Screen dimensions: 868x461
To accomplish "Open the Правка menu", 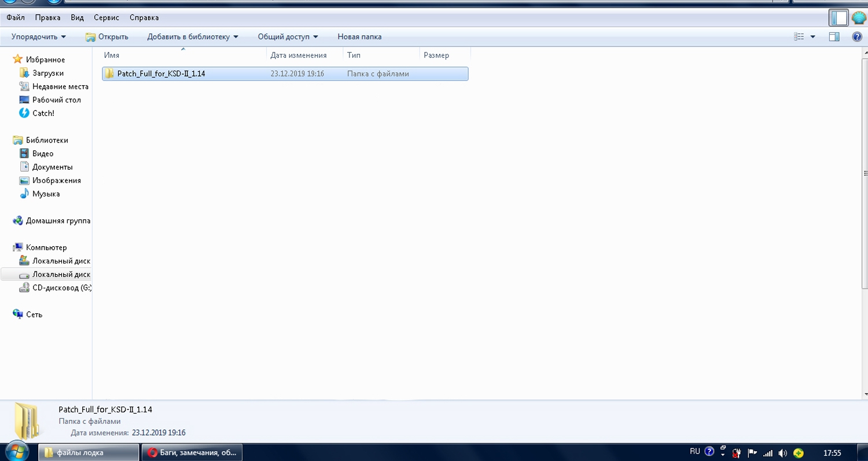I will 47,17.
